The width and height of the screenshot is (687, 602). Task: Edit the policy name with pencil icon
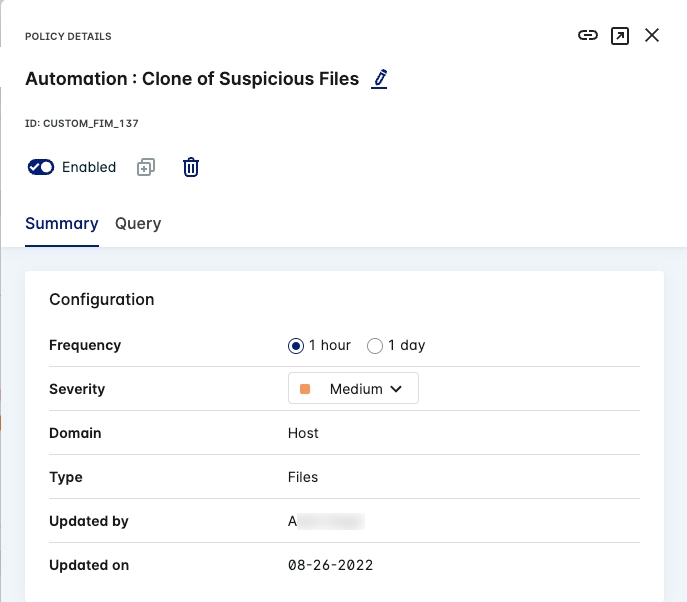coord(379,79)
